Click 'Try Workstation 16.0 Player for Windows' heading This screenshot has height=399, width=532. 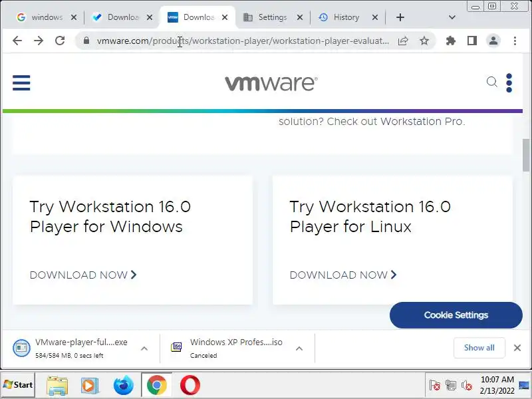[110, 217]
